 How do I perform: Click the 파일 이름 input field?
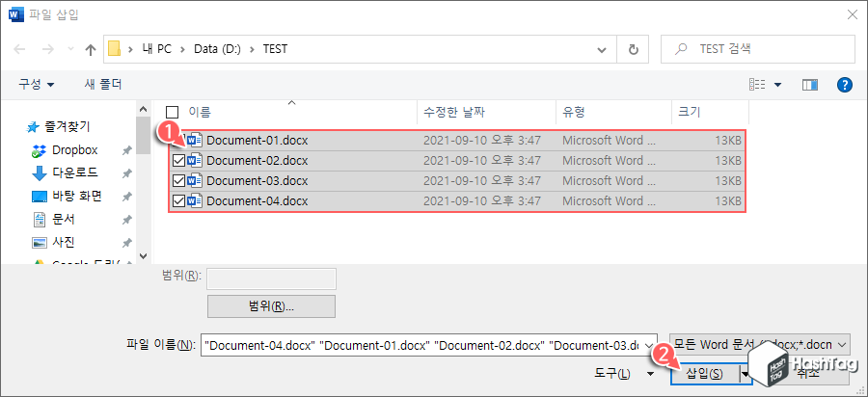422,344
